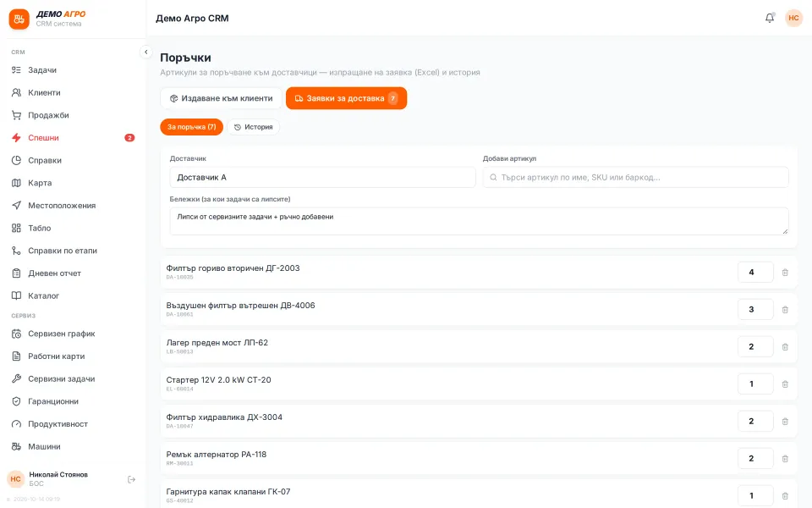
Task: Edit quantity for Въздушен филтър вътрешен ДВ-4006
Action: click(755, 310)
